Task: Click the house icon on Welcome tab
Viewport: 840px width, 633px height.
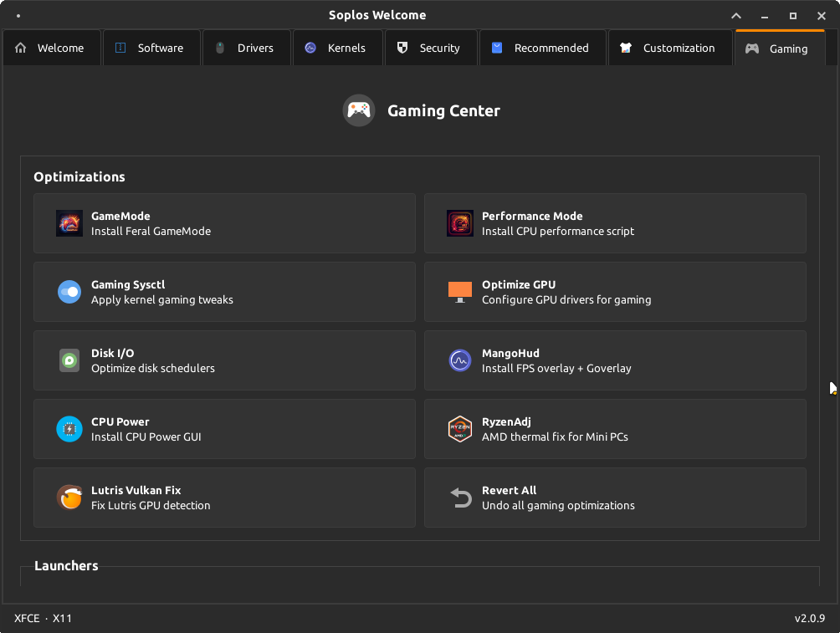Action: (x=20, y=48)
